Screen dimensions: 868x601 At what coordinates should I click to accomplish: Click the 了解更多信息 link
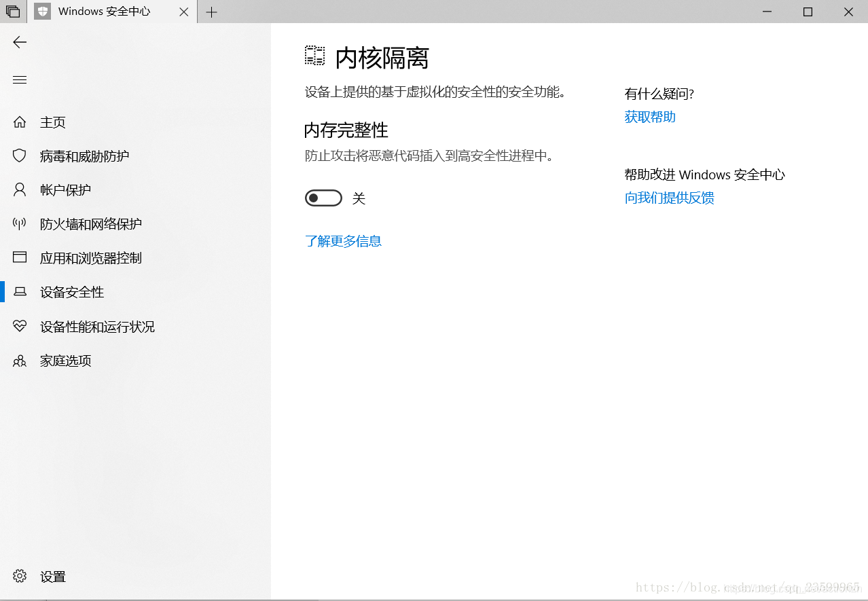click(343, 241)
